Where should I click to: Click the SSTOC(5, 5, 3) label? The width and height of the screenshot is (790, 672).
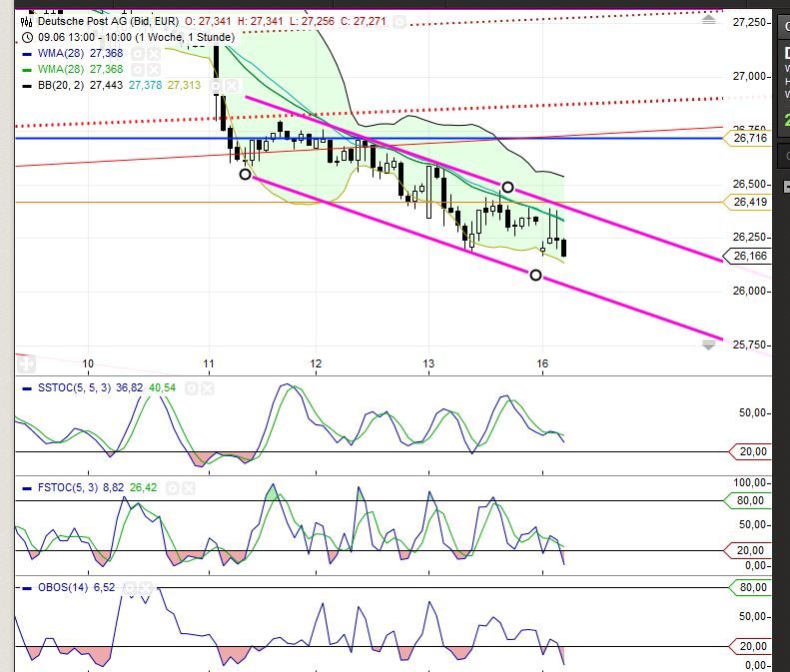pos(74,387)
